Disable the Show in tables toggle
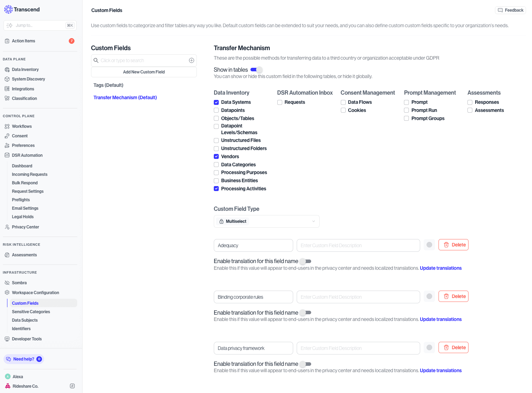 click(x=256, y=70)
